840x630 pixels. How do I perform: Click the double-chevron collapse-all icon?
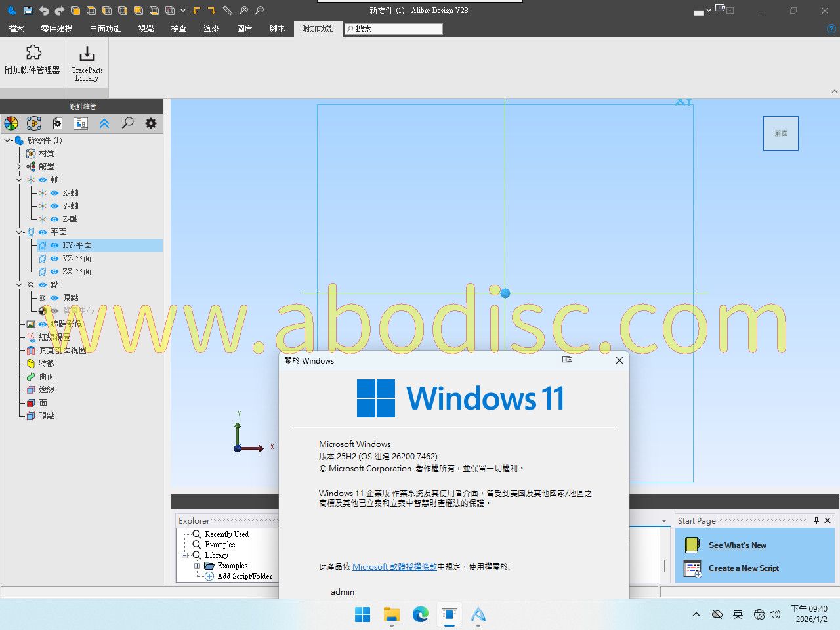point(104,123)
